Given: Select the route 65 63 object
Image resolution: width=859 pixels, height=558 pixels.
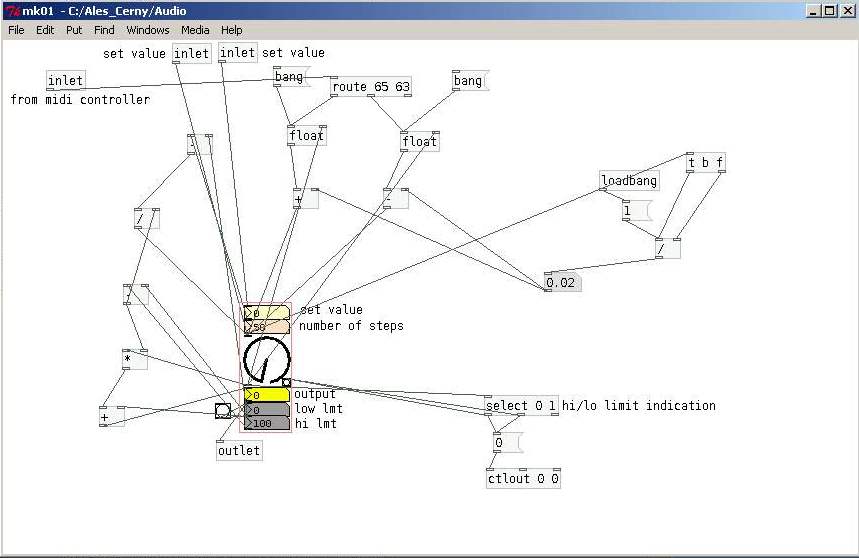Looking at the screenshot, I should [x=371, y=87].
